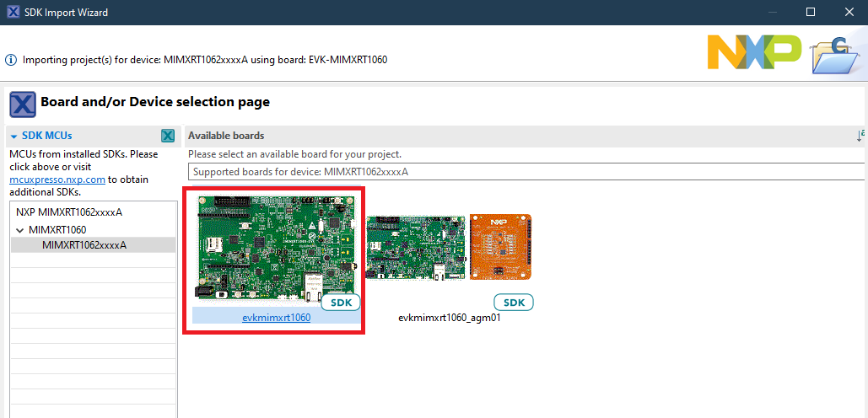868x418 pixels.
Task: Maximize the SDK Import Wizard window
Action: (x=811, y=13)
